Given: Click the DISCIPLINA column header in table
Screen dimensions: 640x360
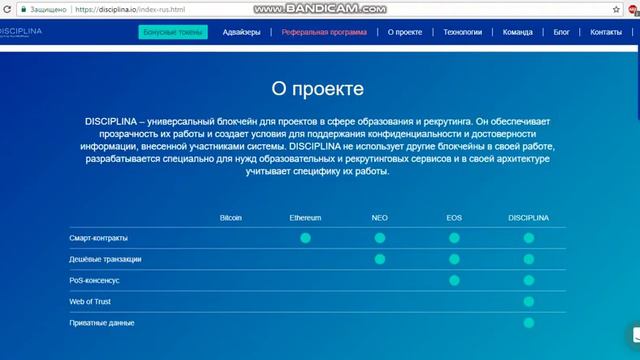Looking at the screenshot, I should click(x=529, y=218).
